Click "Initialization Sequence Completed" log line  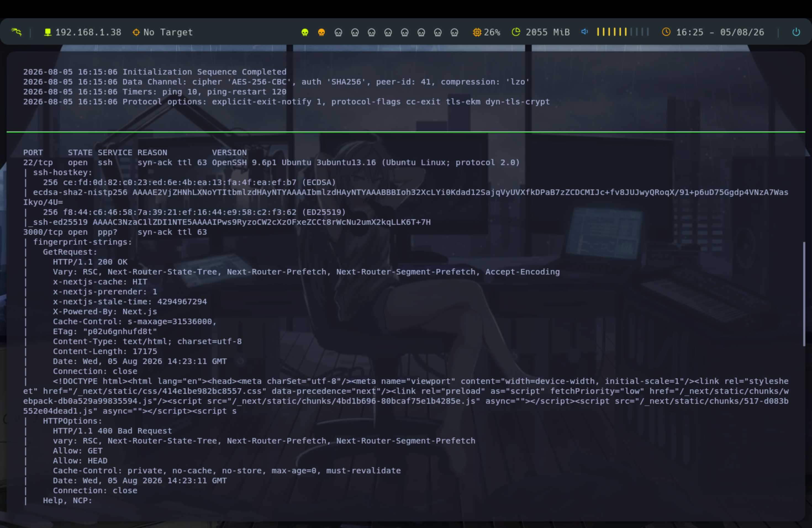coord(204,72)
